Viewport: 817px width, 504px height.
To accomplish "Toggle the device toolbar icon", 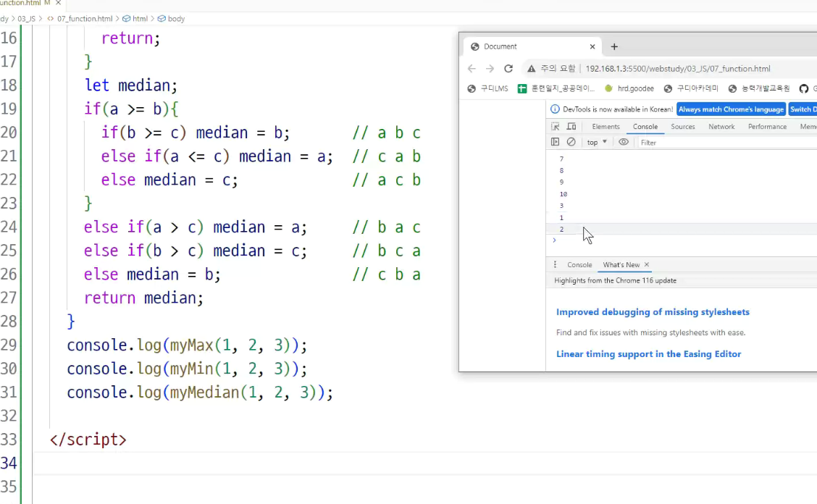I will point(571,127).
